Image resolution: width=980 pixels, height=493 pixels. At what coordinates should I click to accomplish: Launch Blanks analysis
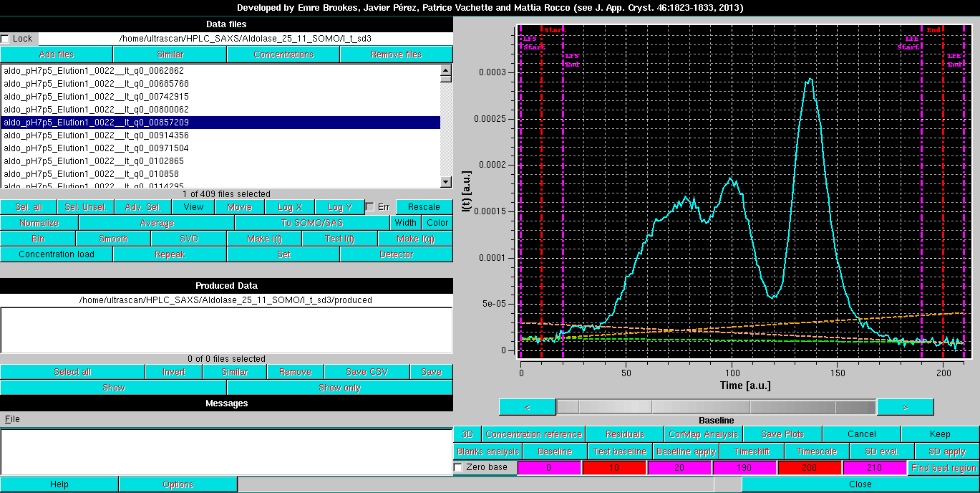coord(487,451)
